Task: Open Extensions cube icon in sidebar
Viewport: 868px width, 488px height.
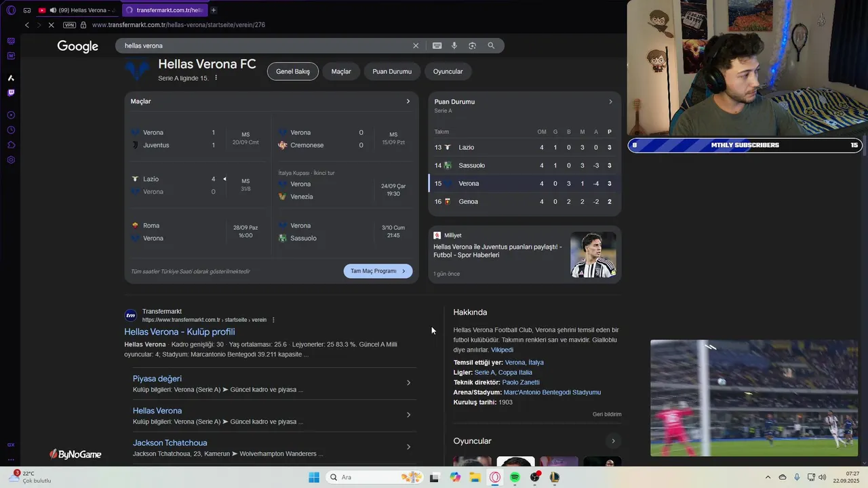Action: [11, 145]
